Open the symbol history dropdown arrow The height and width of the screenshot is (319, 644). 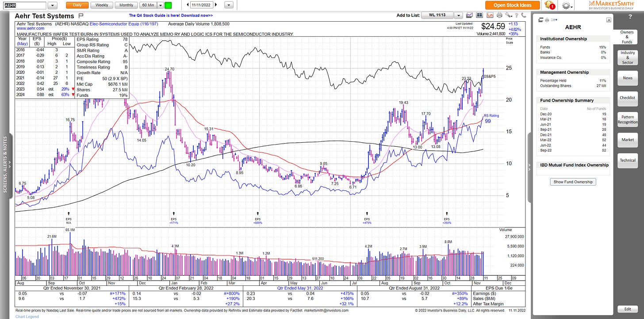pos(52,5)
